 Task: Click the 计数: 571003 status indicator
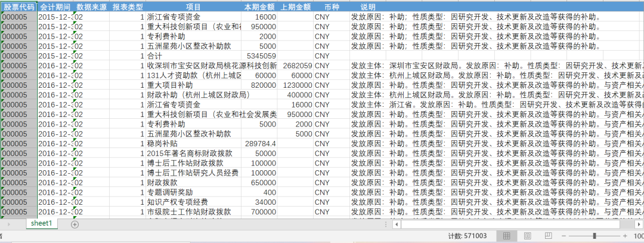click(467, 236)
